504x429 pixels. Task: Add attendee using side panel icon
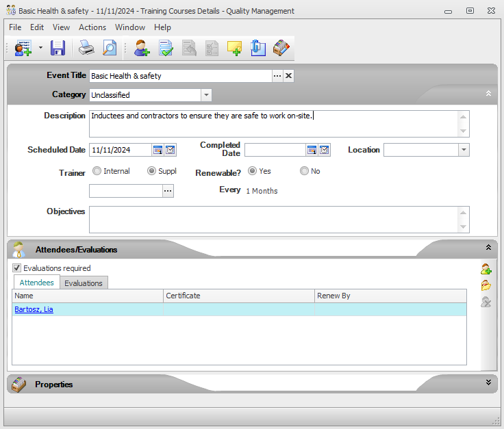click(x=486, y=269)
